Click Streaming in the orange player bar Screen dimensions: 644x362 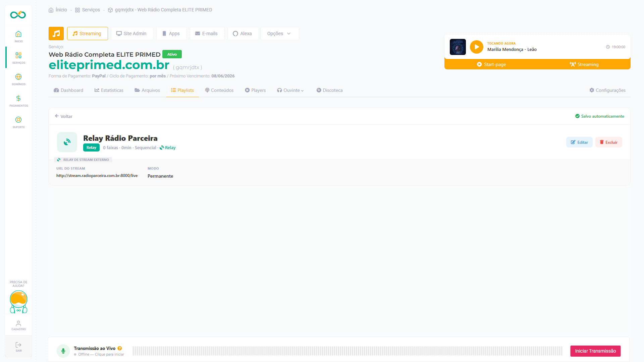point(584,64)
